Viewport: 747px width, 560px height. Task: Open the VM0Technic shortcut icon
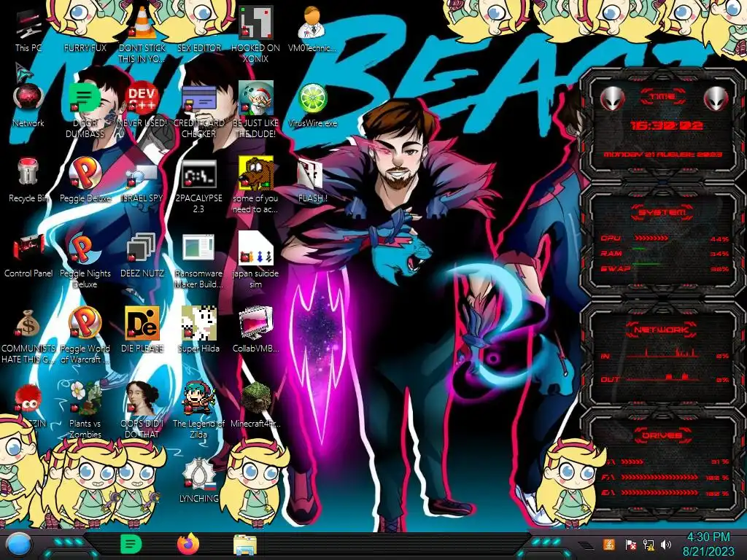click(x=312, y=29)
